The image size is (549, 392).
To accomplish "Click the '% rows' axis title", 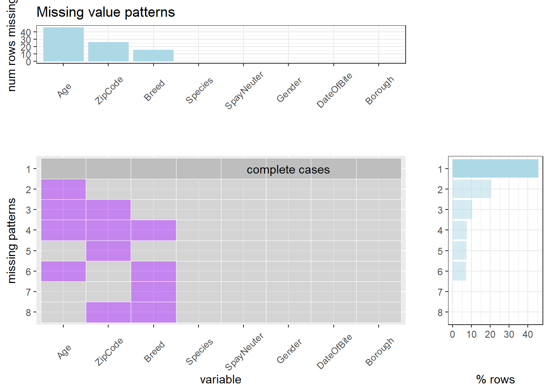I will 495,380.
